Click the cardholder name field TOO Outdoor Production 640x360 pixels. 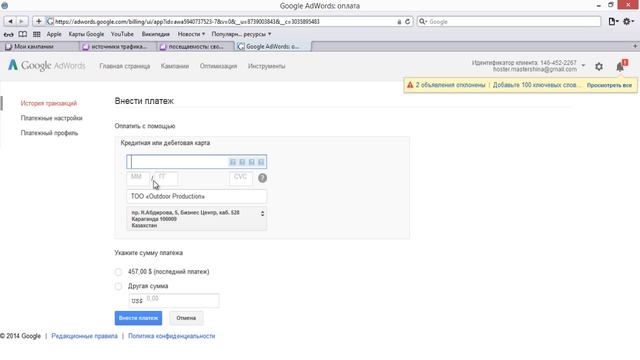(197, 197)
